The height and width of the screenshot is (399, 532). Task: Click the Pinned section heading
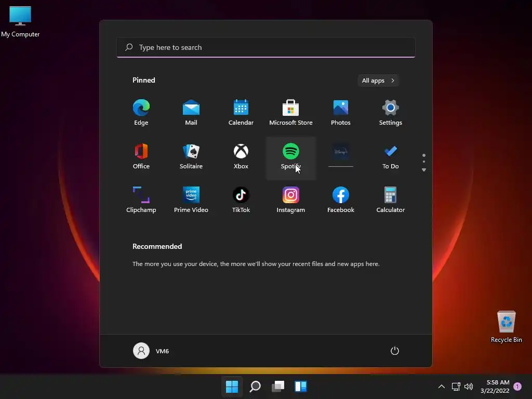point(143,80)
